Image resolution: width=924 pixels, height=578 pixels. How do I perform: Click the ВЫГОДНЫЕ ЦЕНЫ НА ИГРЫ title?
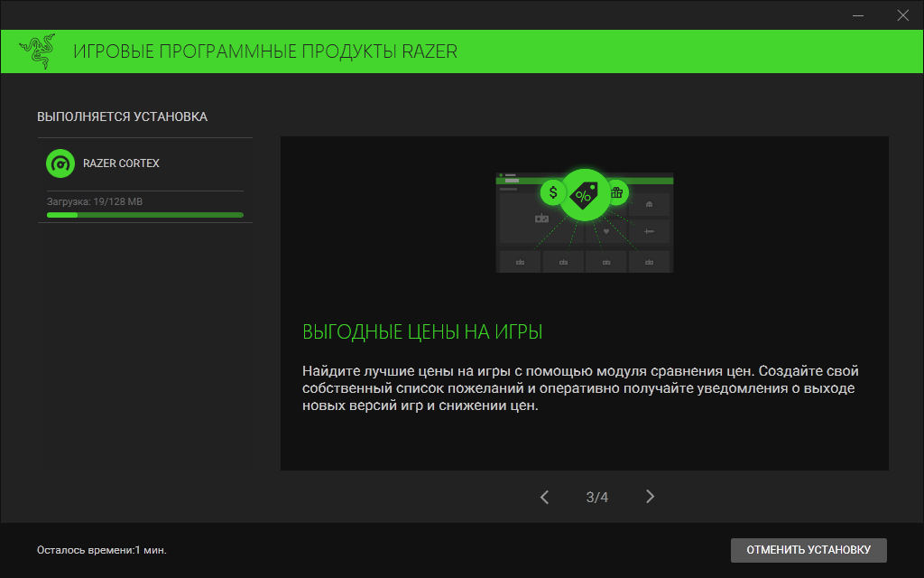click(422, 332)
